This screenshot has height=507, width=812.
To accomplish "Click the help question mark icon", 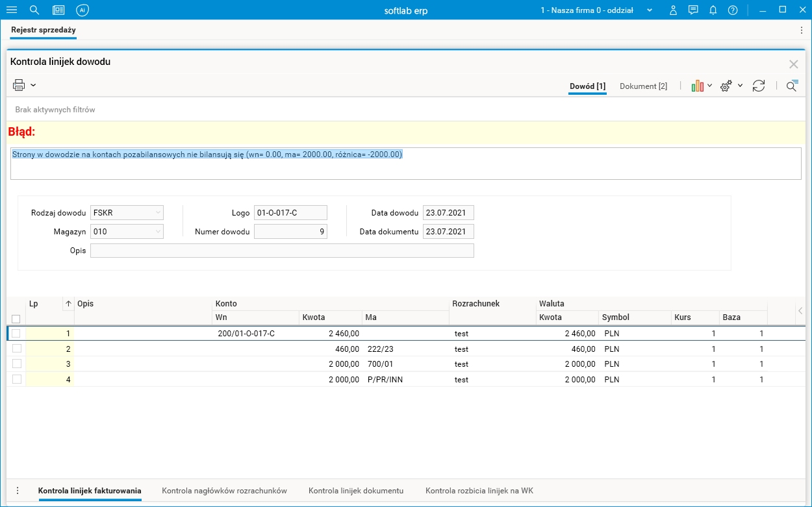I will pyautogui.click(x=733, y=10).
